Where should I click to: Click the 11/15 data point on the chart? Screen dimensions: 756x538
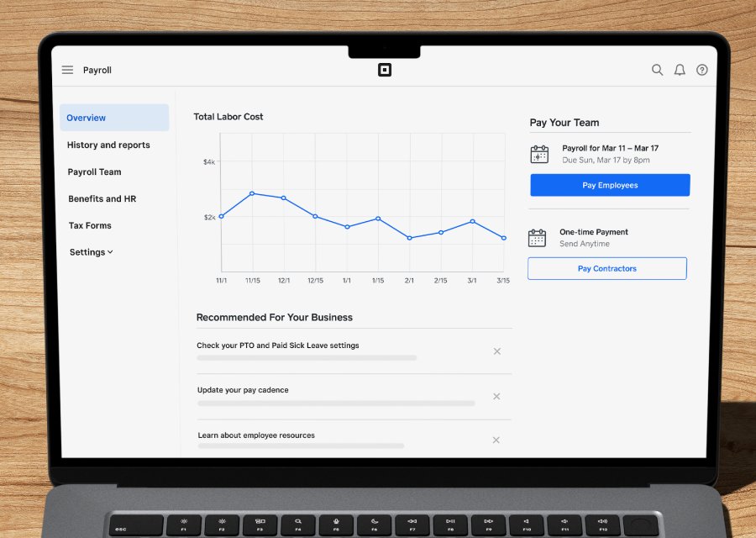click(x=252, y=193)
